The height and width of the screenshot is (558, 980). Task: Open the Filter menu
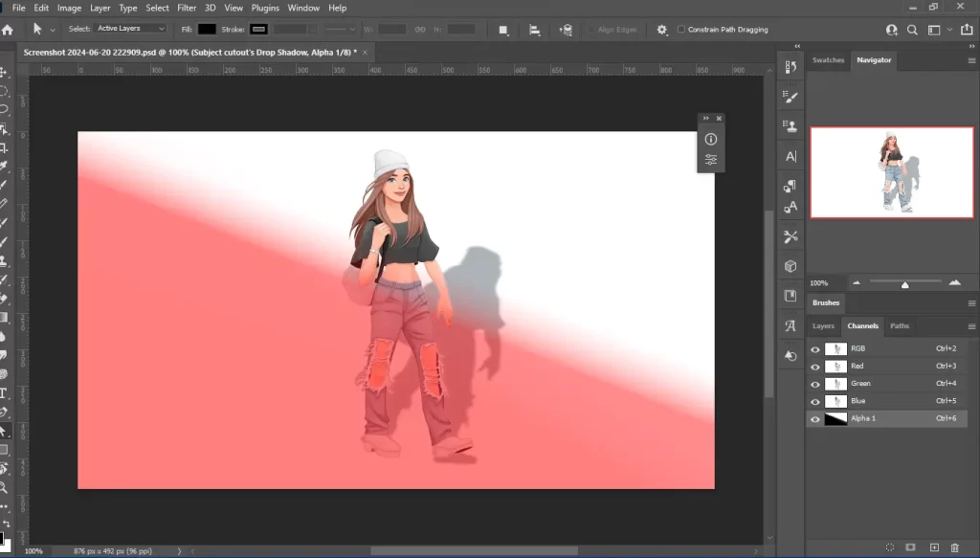[x=187, y=8]
